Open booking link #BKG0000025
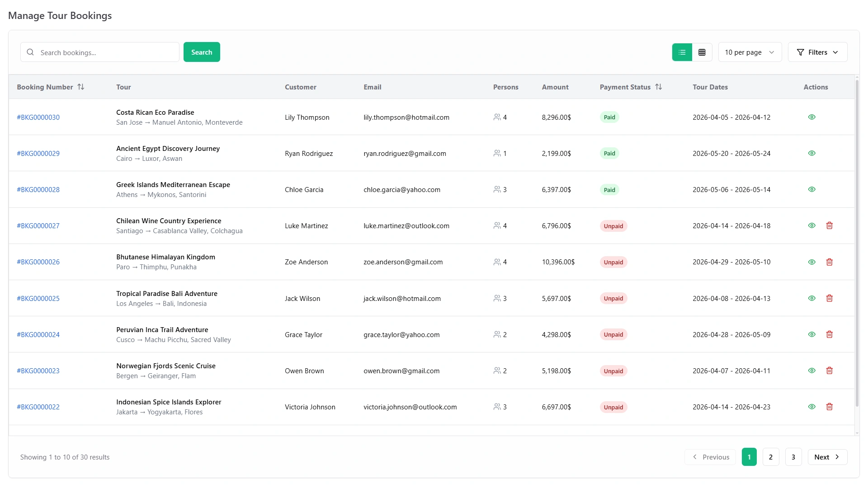Image resolution: width=868 pixels, height=488 pixels. pos(38,298)
